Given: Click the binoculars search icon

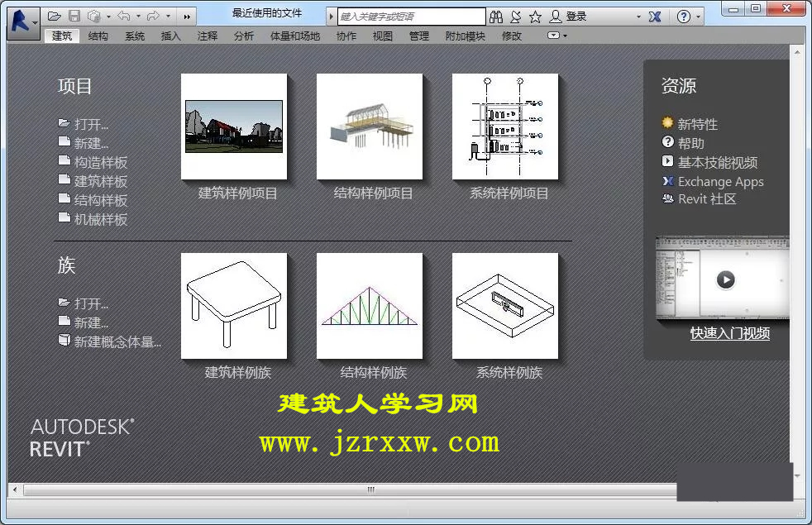Looking at the screenshot, I should tap(496, 17).
